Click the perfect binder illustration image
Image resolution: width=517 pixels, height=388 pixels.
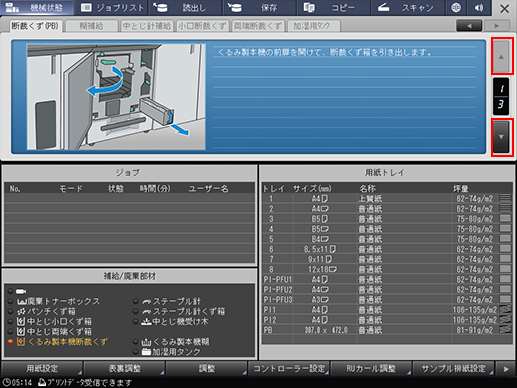(x=116, y=97)
